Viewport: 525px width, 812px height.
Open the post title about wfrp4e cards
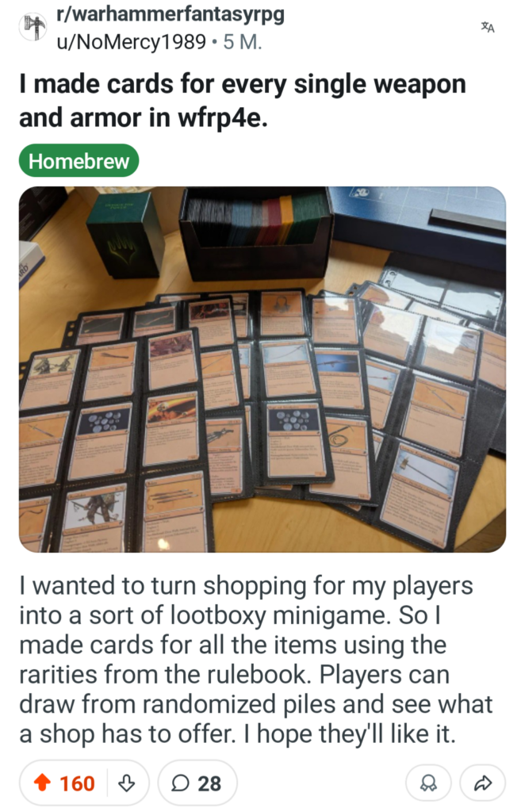point(243,101)
